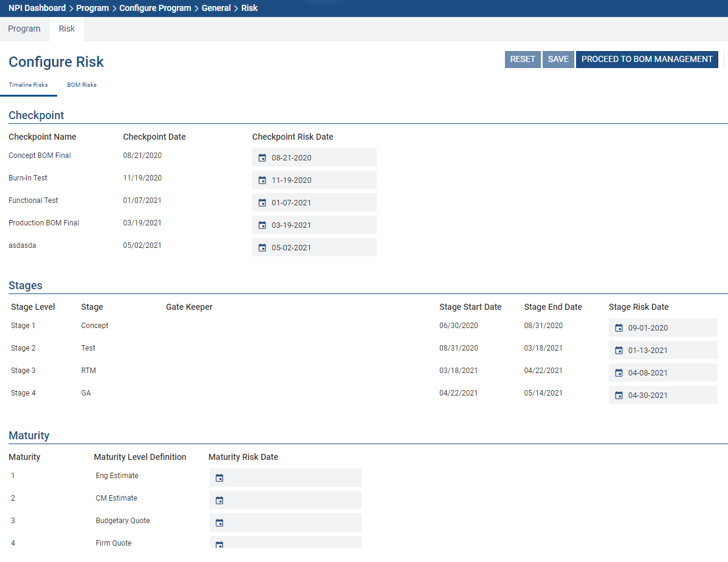The height and width of the screenshot is (562, 728).
Task: Open calendar icon for Concept BOM Final risk date
Action: (x=262, y=158)
